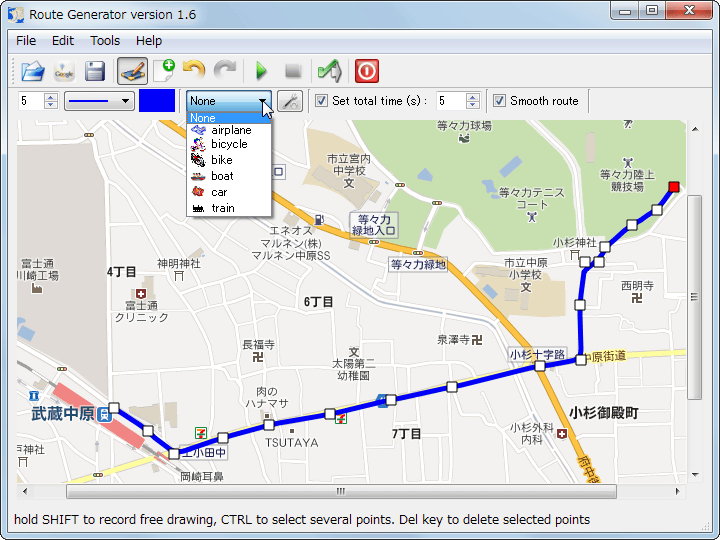Increase the line width spinner

point(51,96)
